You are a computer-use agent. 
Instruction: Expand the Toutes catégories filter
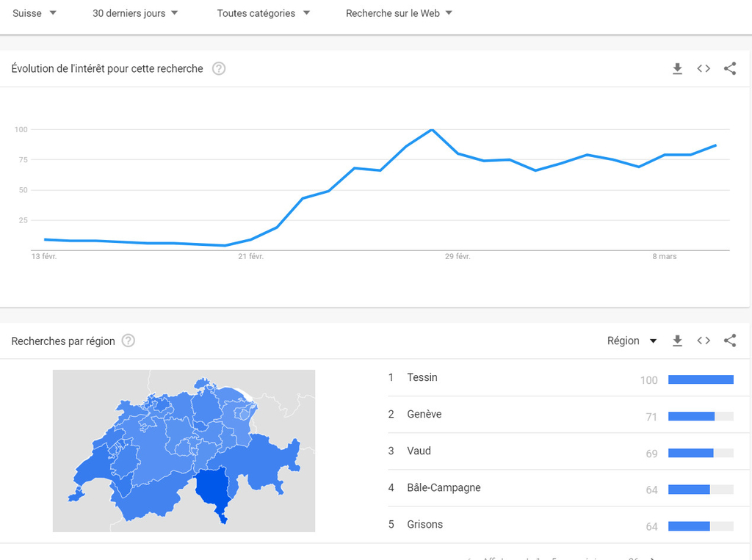click(263, 13)
